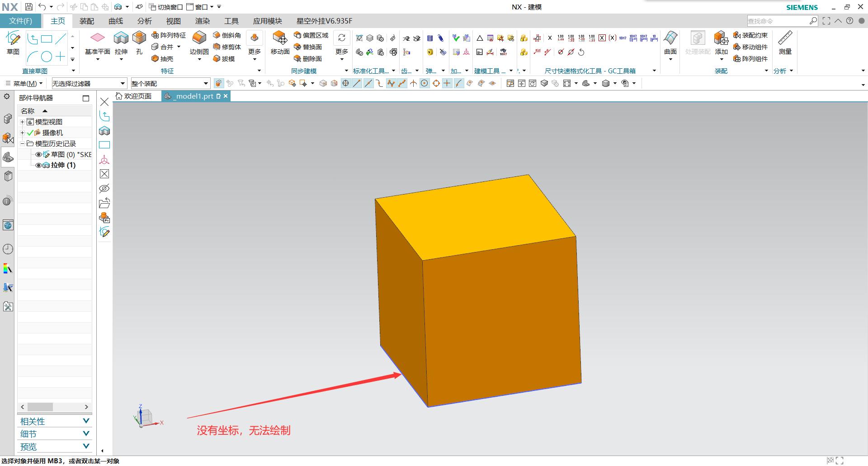The image size is (868, 466).
Task: Open the 文件(F) menu
Action: [20, 21]
